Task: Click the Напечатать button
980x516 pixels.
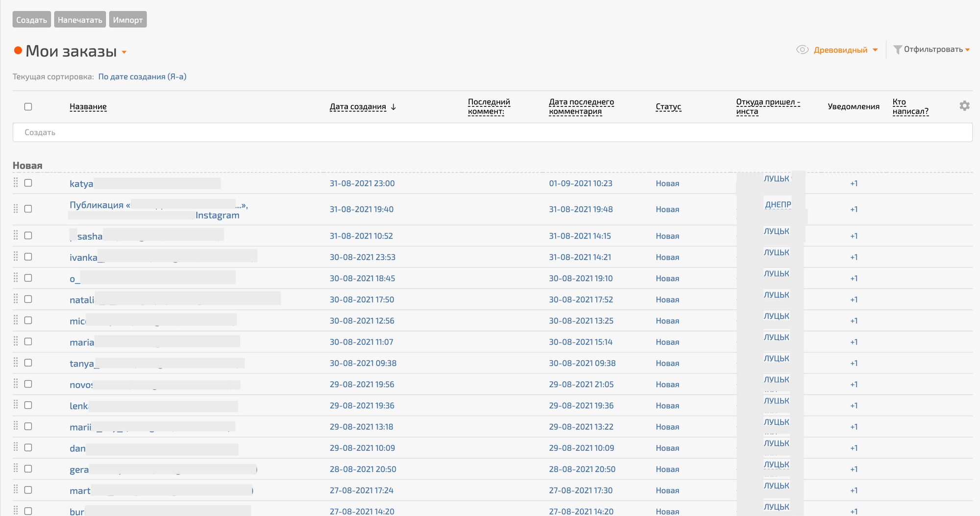Action: [x=80, y=20]
